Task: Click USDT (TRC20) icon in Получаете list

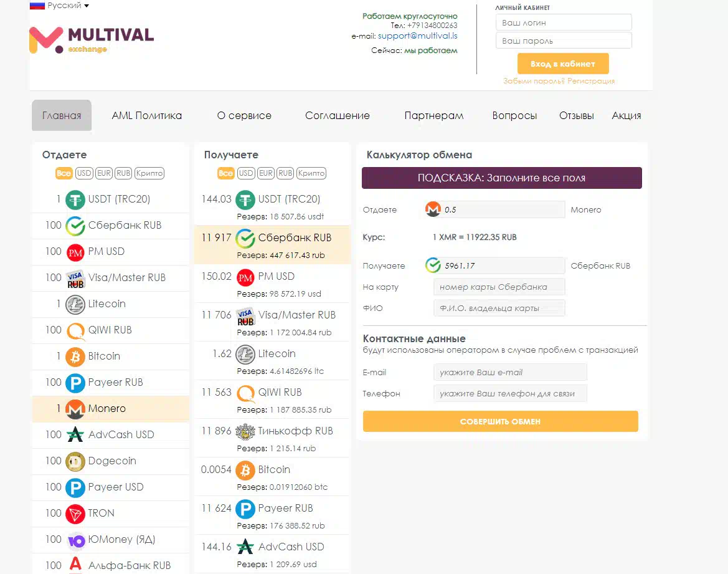Action: [x=245, y=200]
